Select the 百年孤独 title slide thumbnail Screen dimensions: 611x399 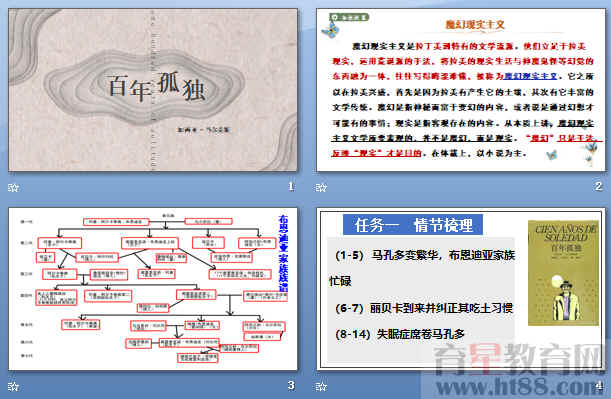[x=153, y=90]
